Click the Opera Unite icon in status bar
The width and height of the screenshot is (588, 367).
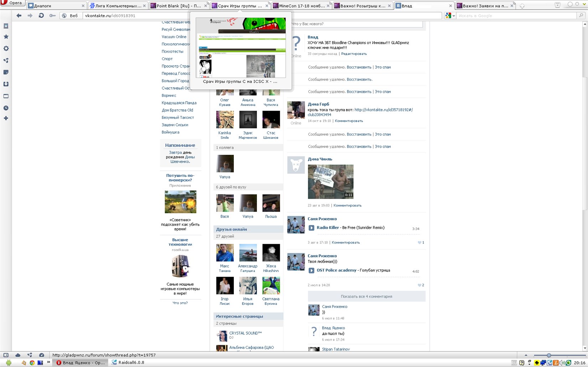pos(30,355)
